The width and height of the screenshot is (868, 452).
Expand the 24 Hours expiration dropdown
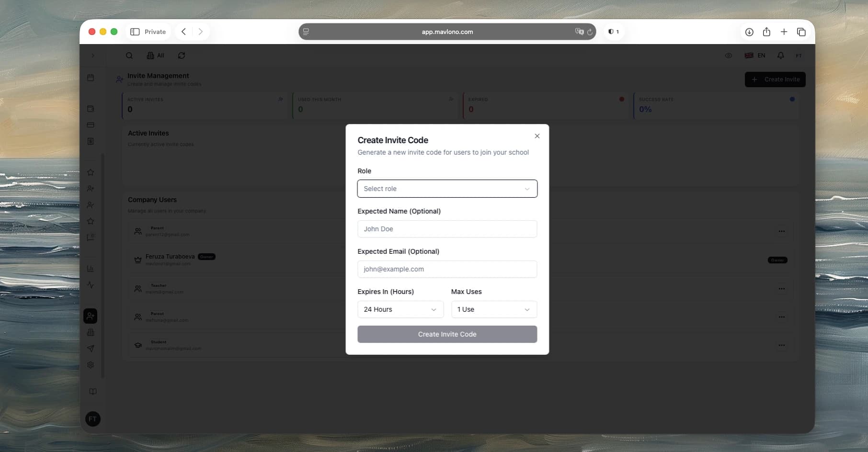coord(400,309)
